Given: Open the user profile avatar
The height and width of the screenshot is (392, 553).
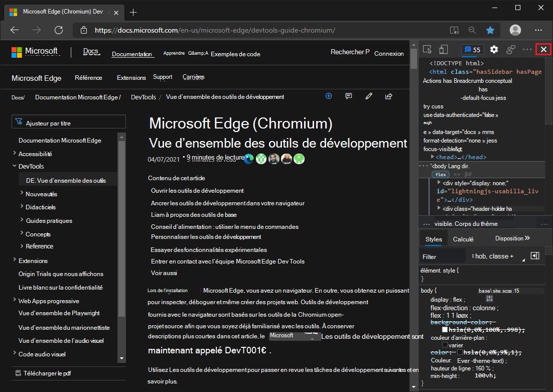Looking at the screenshot, I should pyautogui.click(x=515, y=30).
